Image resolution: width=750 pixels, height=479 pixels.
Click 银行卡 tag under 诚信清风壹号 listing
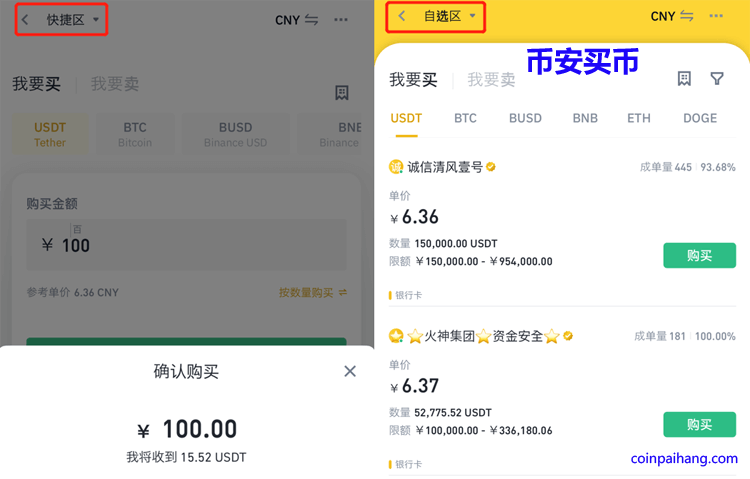[x=408, y=295]
